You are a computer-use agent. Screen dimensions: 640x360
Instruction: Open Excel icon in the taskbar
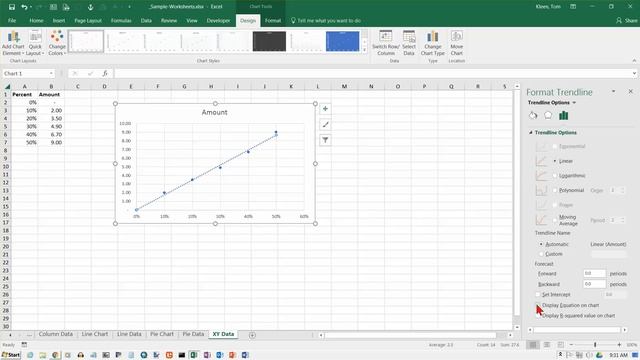(193, 355)
